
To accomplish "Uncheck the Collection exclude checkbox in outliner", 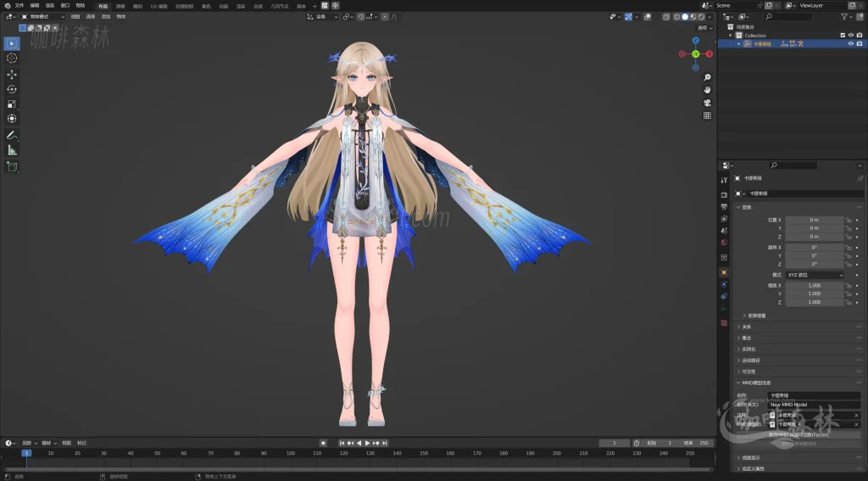I will [843, 36].
